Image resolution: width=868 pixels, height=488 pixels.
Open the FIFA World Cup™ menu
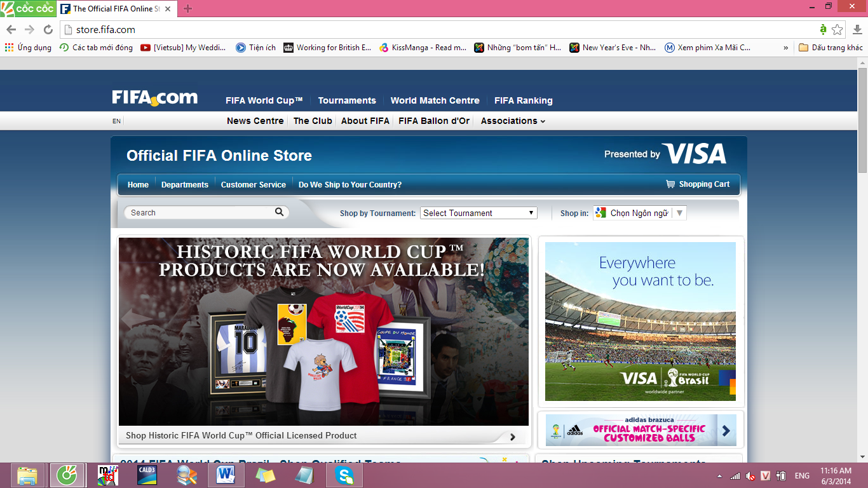264,100
